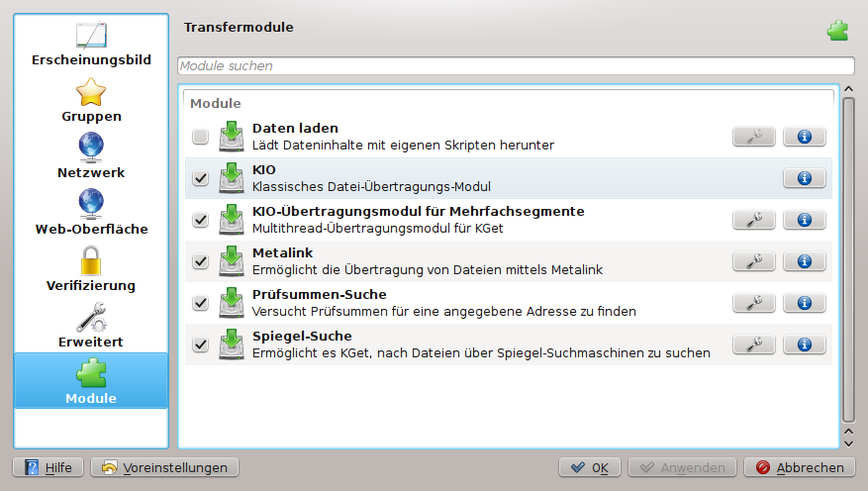Uncheck the KIO module checkbox
The height and width of the screenshot is (491, 868).
click(200, 178)
